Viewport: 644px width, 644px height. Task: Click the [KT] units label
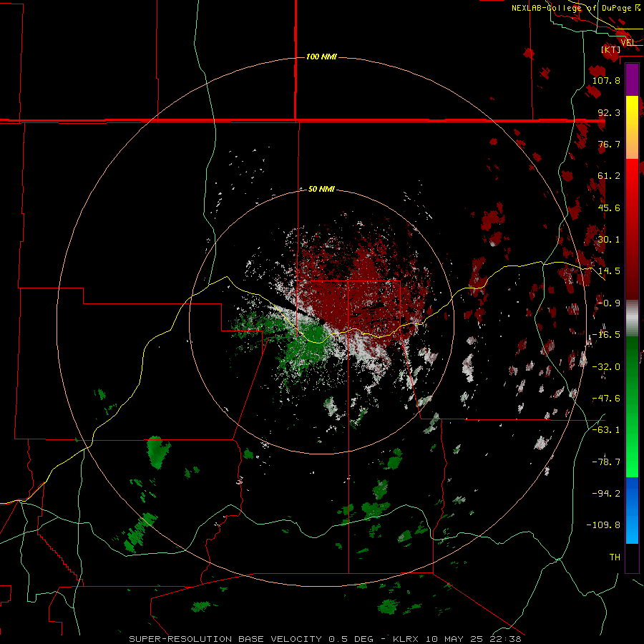611,49
